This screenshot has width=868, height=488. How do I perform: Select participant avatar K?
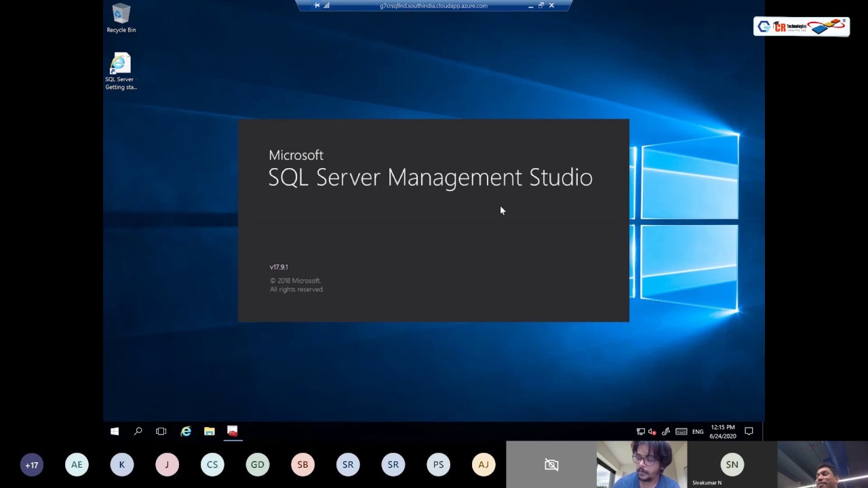coord(122,465)
